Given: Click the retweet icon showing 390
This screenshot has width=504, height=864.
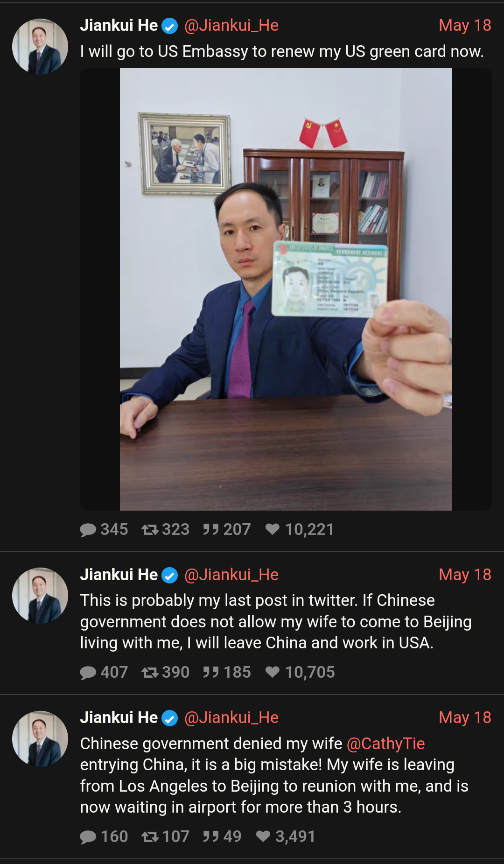Looking at the screenshot, I should (x=150, y=672).
